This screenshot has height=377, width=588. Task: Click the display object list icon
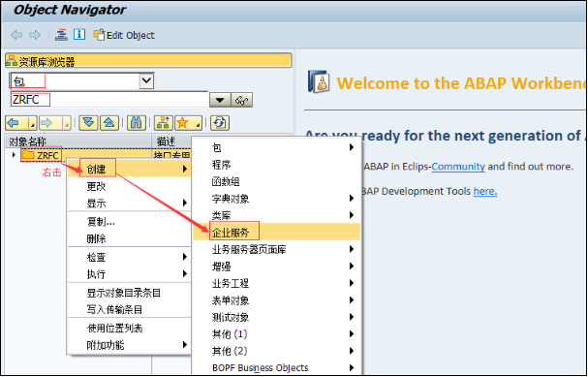(61, 35)
